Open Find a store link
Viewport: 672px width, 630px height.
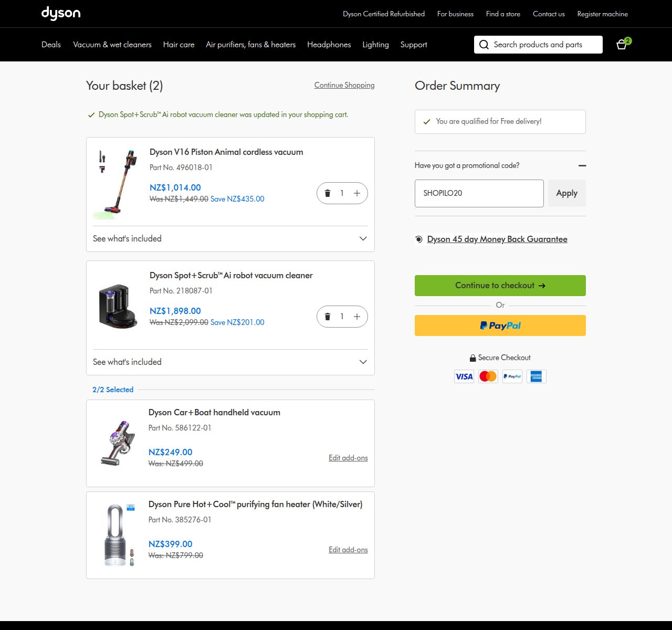point(503,14)
